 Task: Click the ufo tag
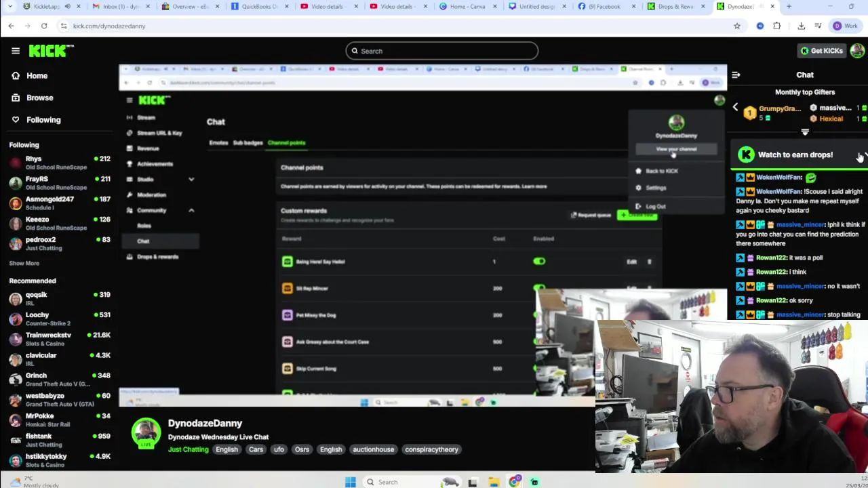(279, 450)
